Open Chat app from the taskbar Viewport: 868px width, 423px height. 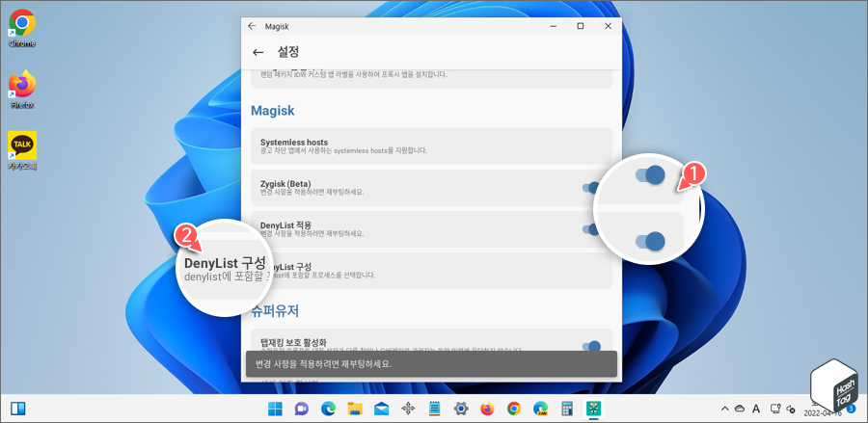pyautogui.click(x=301, y=409)
